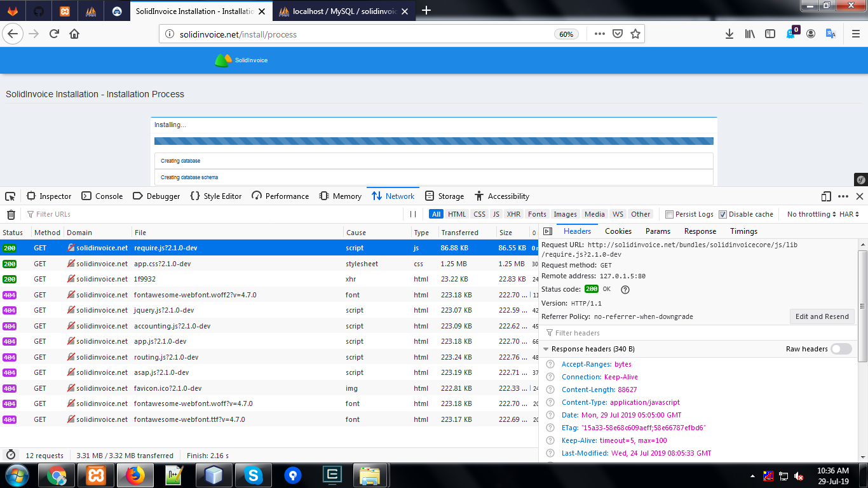The width and height of the screenshot is (868, 488).
Task: Uncheck Disable cache
Action: (x=722, y=215)
